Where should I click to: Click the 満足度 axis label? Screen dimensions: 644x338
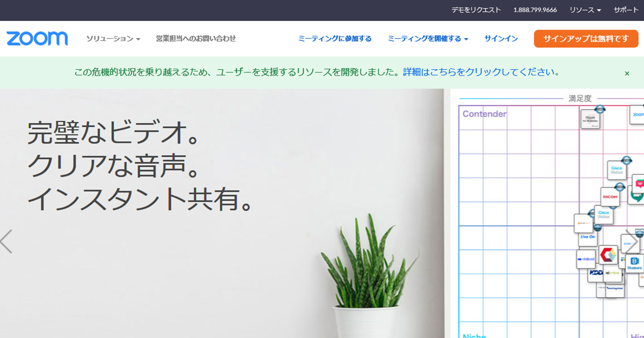coord(580,98)
